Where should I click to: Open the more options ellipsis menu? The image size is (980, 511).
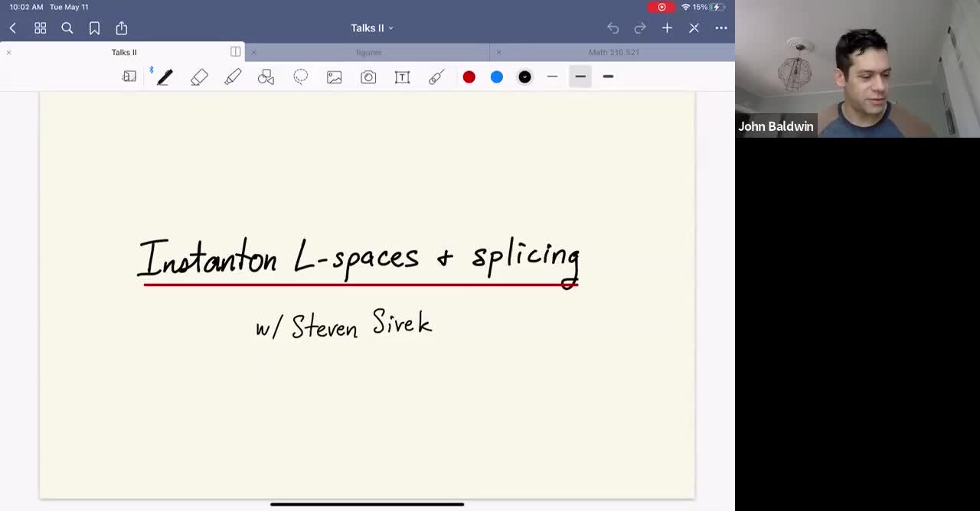pos(721,28)
